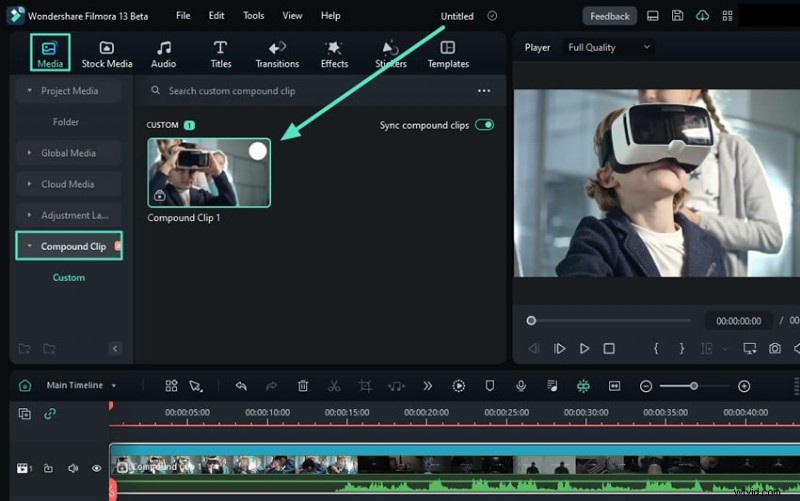Viewport: 800px width, 501px height.
Task: Click the zoom in plus button on the timeline
Action: [x=744, y=386]
